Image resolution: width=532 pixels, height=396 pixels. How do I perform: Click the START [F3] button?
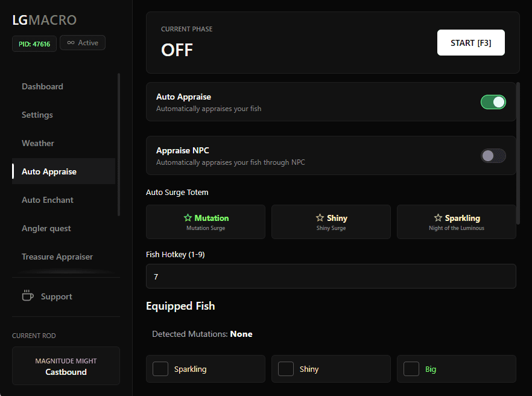[x=470, y=42]
